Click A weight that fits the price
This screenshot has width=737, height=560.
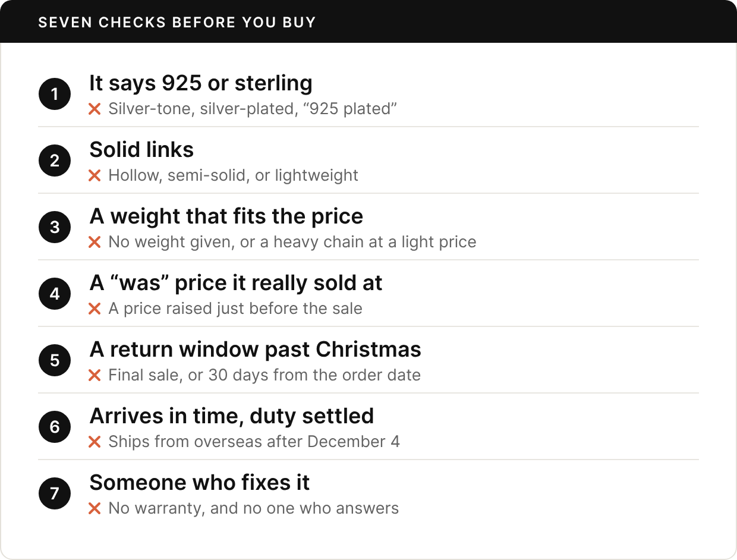coord(226,216)
